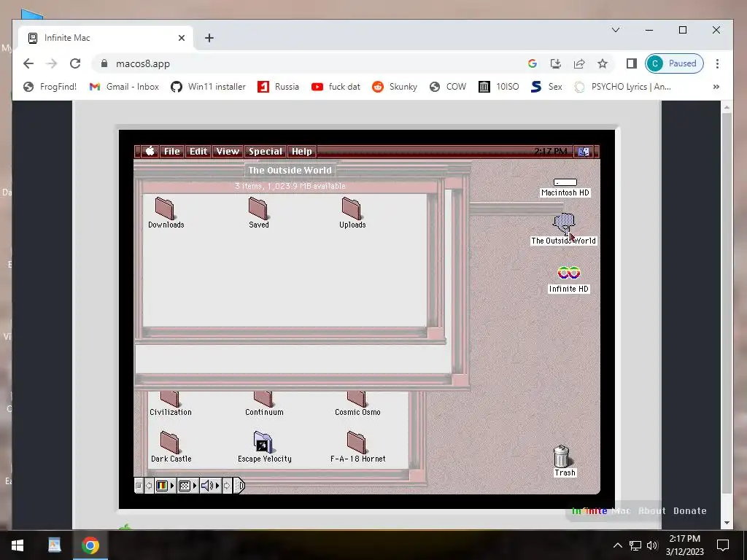This screenshot has width=747, height=560.
Task: Show hidden system tray icons
Action: (617, 545)
